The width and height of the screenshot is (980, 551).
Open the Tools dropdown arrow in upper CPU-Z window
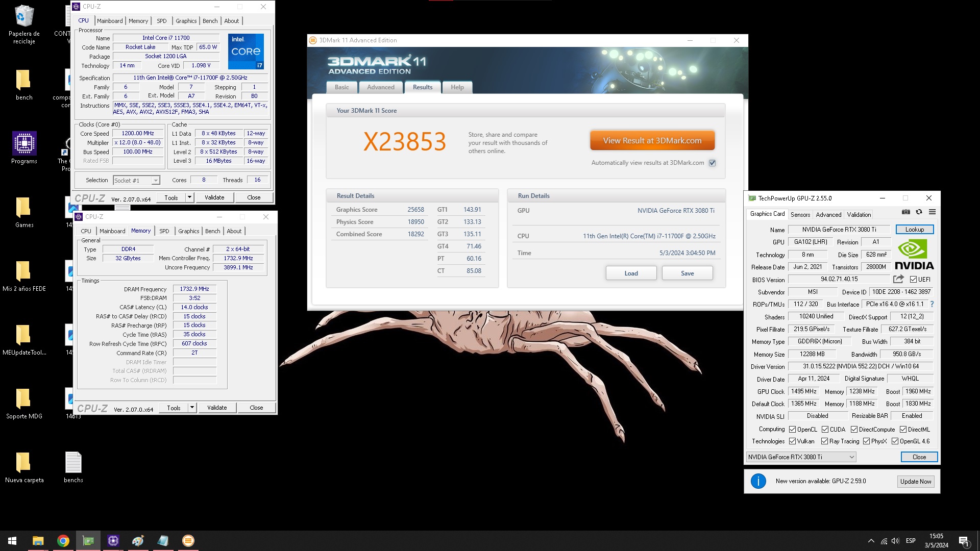coord(189,197)
